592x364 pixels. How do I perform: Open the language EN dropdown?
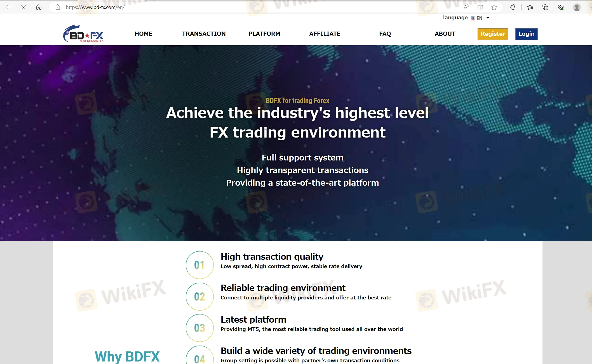coord(480,18)
